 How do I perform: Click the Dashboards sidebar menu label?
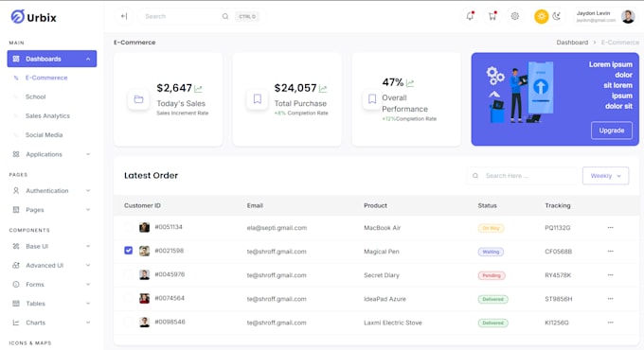(44, 59)
